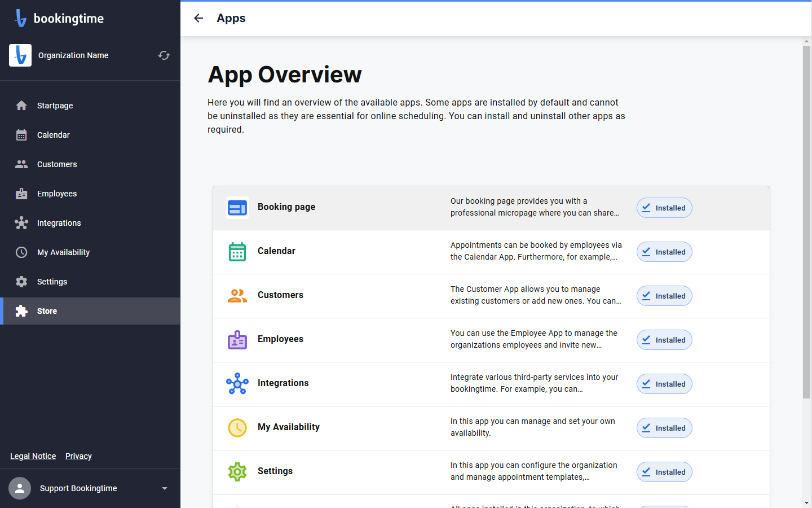812x508 pixels.
Task: Expand the Support Bookingtime user dropdown
Action: 165,488
